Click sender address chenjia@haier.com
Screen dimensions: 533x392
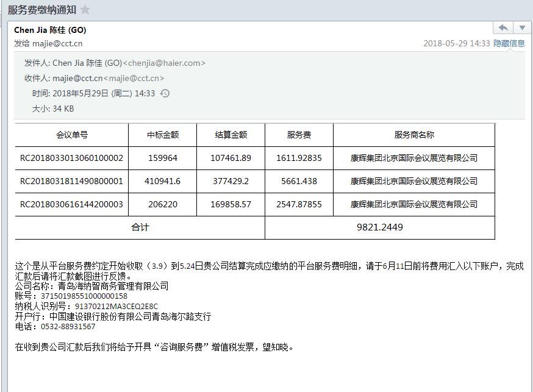click(x=164, y=63)
